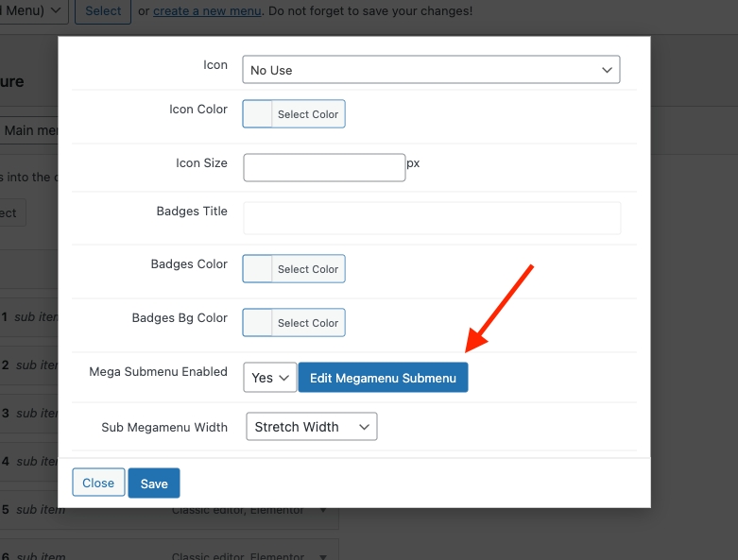The width and height of the screenshot is (738, 560).
Task: Select the menu item 3 sub item row
Action: pos(28,414)
